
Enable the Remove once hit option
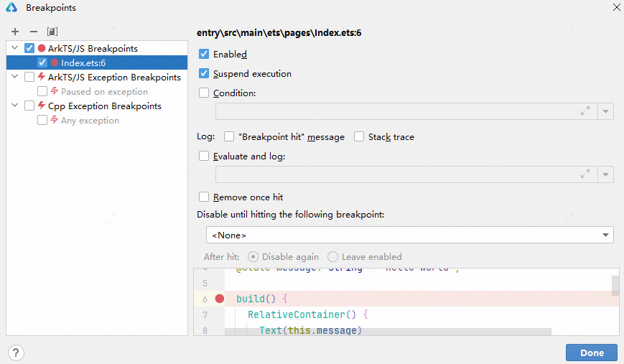[x=204, y=197]
